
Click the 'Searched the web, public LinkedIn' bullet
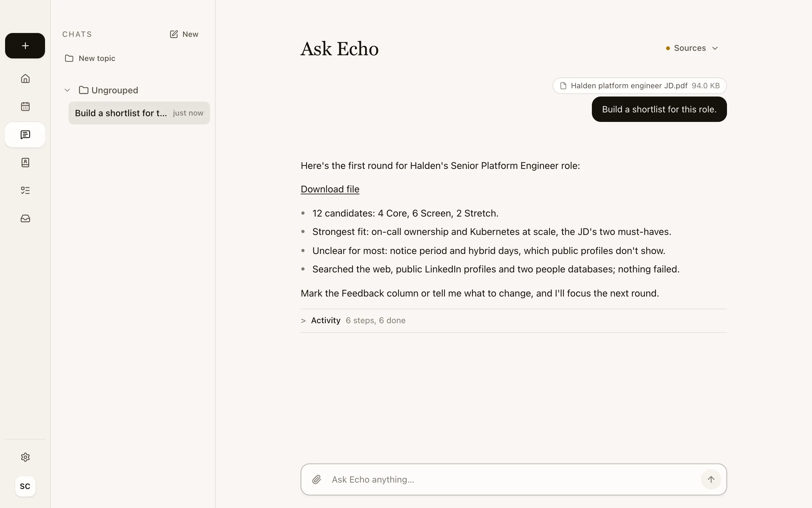pos(495,269)
